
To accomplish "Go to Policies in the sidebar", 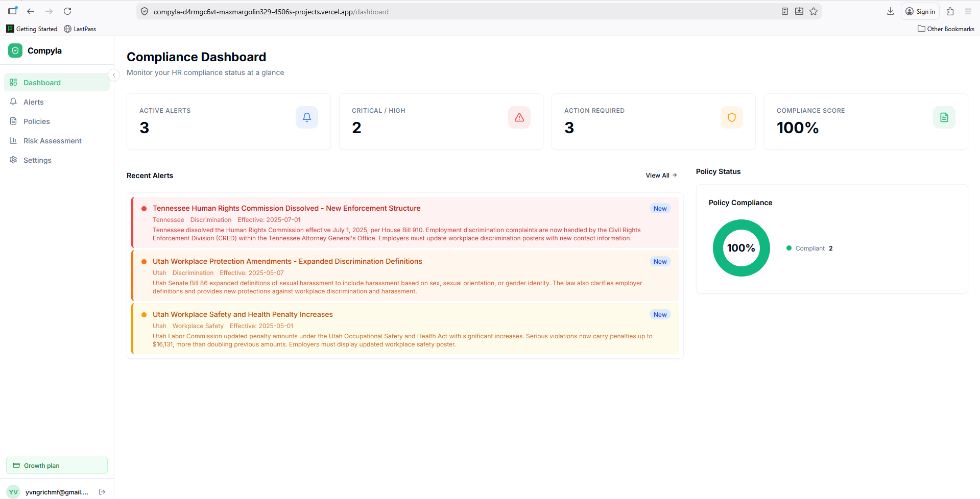I will (57, 121).
